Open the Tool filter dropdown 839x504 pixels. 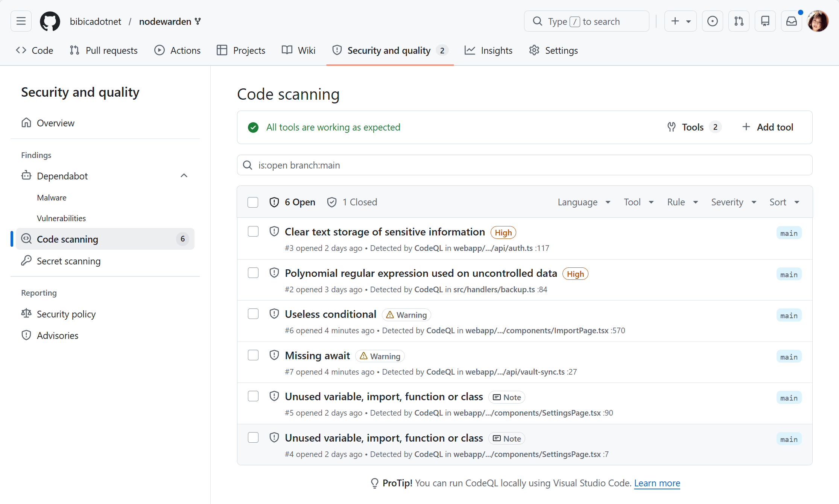pos(638,202)
